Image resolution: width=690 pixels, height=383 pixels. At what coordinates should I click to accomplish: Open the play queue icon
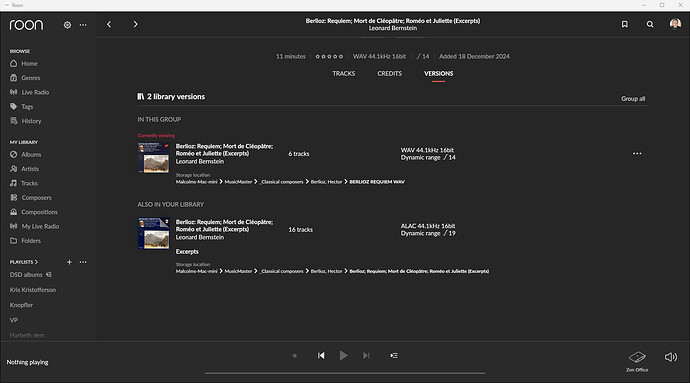pos(394,356)
